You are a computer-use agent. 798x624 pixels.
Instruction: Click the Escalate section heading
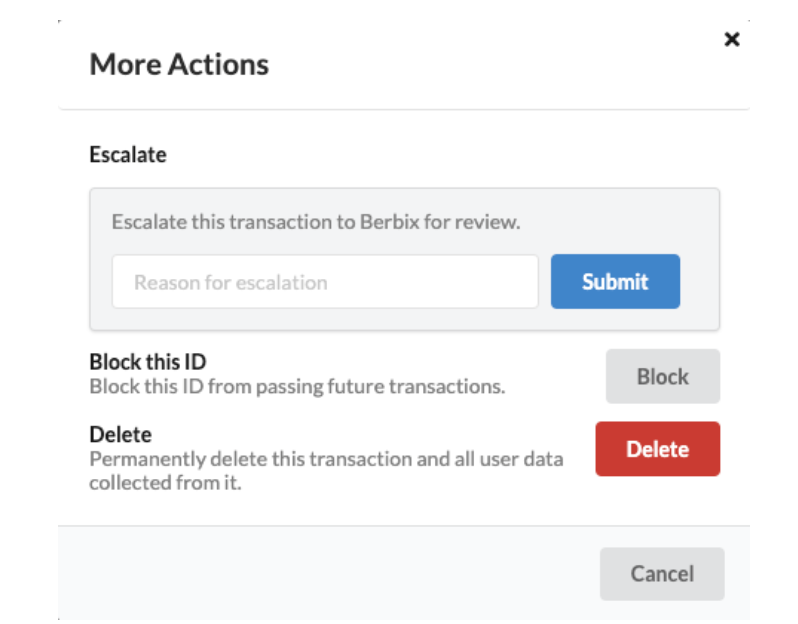tap(128, 155)
